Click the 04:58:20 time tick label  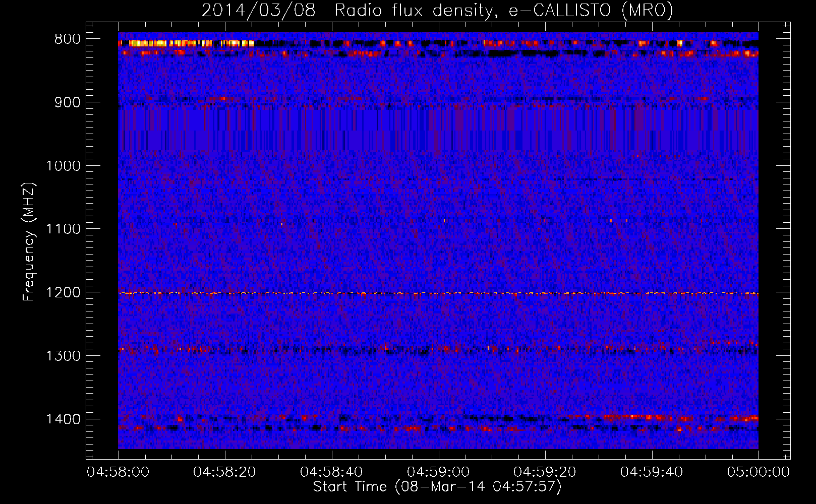tap(225, 472)
